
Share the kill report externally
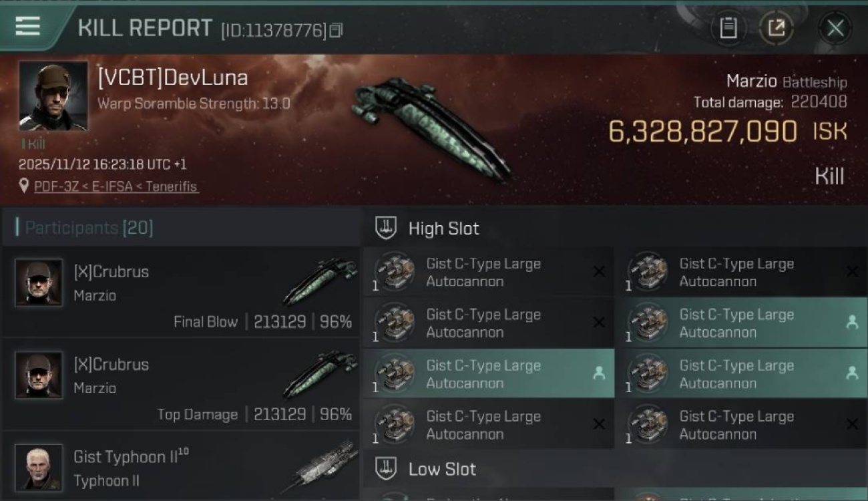[777, 28]
